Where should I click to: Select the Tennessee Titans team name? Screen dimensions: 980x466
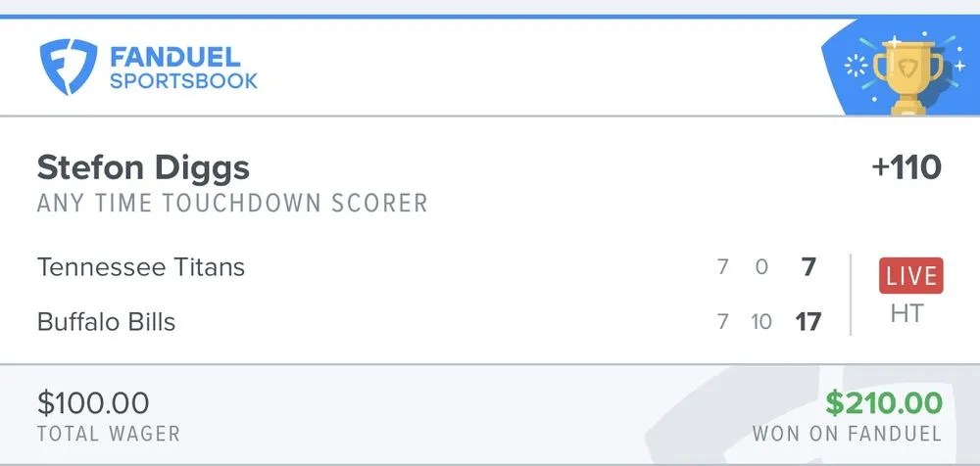[141, 266]
